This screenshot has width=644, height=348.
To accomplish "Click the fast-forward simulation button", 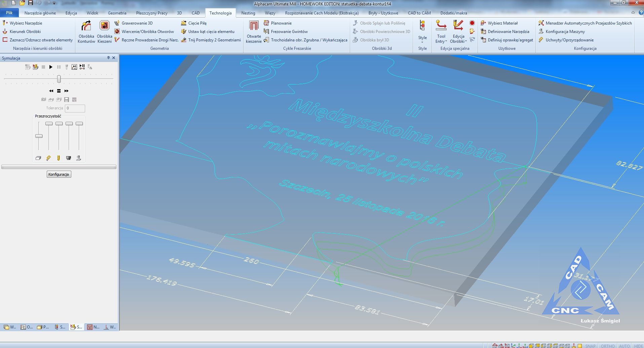I will tap(66, 91).
